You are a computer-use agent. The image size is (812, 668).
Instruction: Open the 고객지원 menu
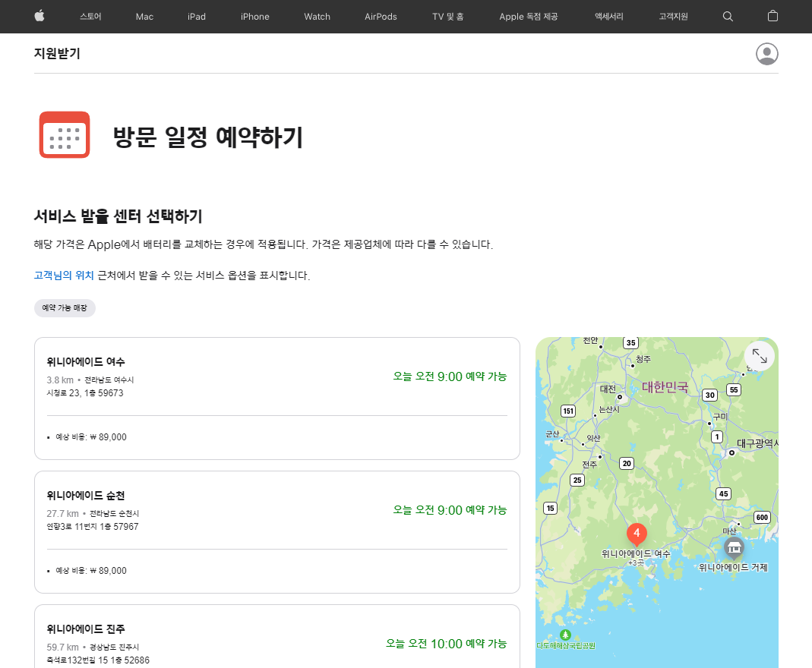pyautogui.click(x=673, y=17)
